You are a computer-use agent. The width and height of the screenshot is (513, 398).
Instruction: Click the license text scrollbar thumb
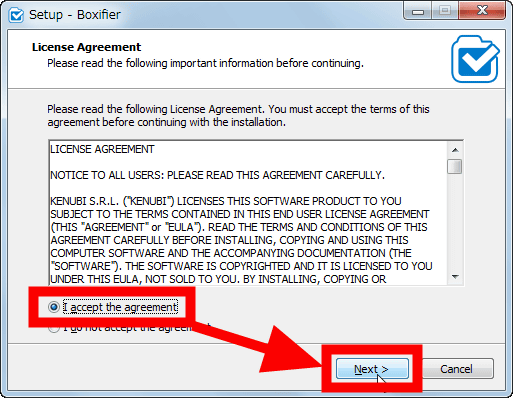click(455, 166)
